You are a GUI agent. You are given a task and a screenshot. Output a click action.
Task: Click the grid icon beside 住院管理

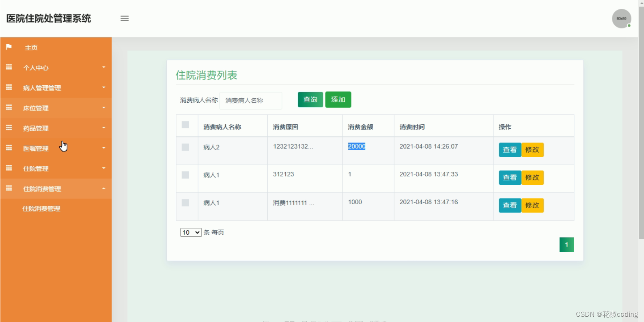(x=9, y=168)
